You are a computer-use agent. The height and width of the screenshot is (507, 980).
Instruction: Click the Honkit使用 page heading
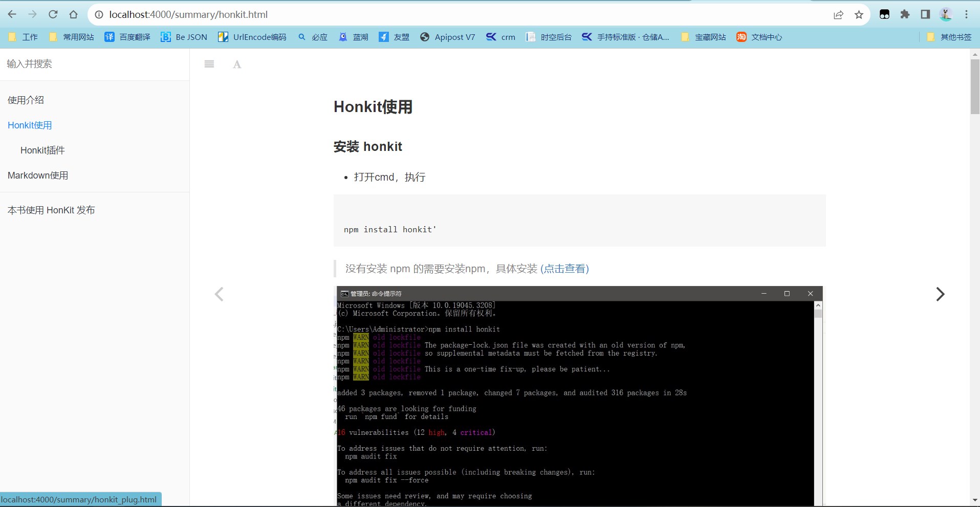click(x=373, y=107)
